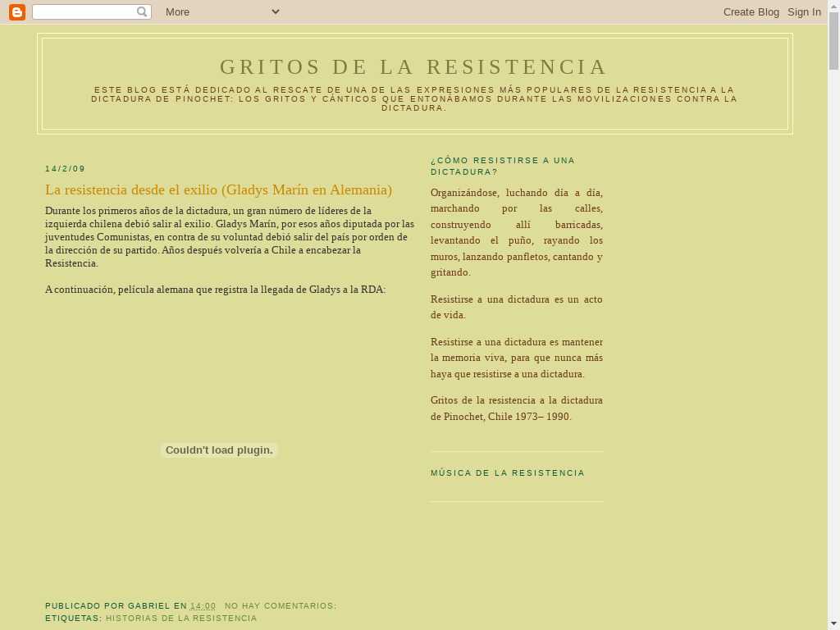
Task: Click the 14/2/09 date header
Action: tap(66, 169)
